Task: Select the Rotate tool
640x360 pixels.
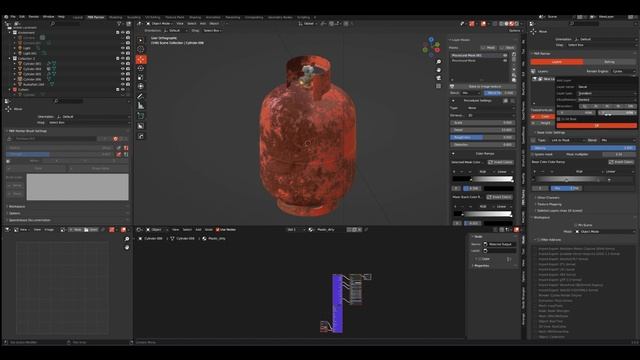Action: (x=141, y=68)
